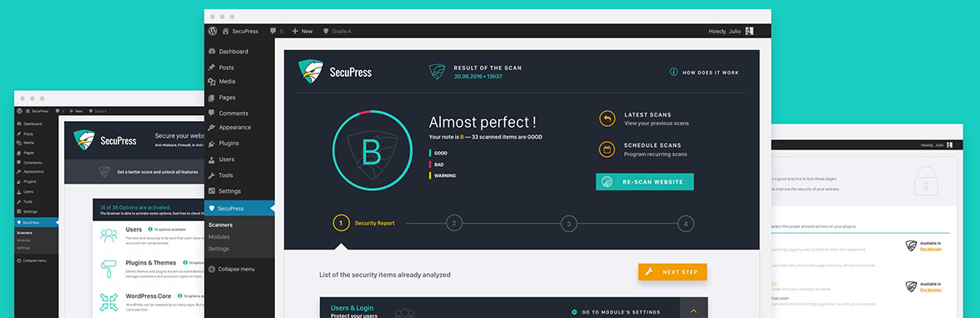The width and height of the screenshot is (980, 318).
Task: Select Settings under SecuPress submenu
Action: 218,249
